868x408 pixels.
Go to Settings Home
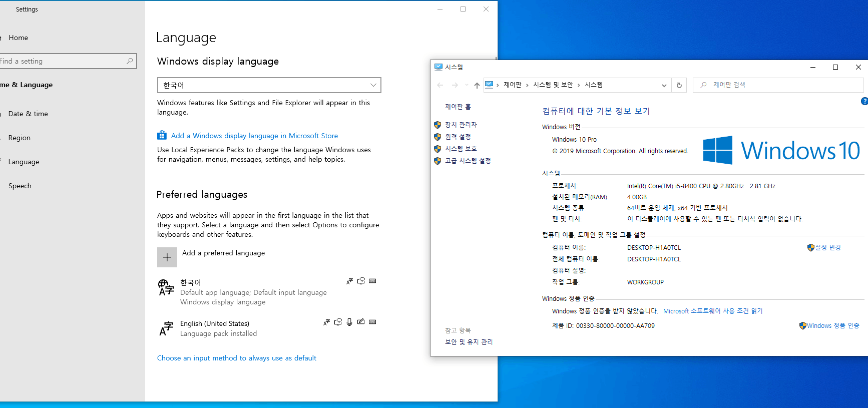[x=18, y=38]
